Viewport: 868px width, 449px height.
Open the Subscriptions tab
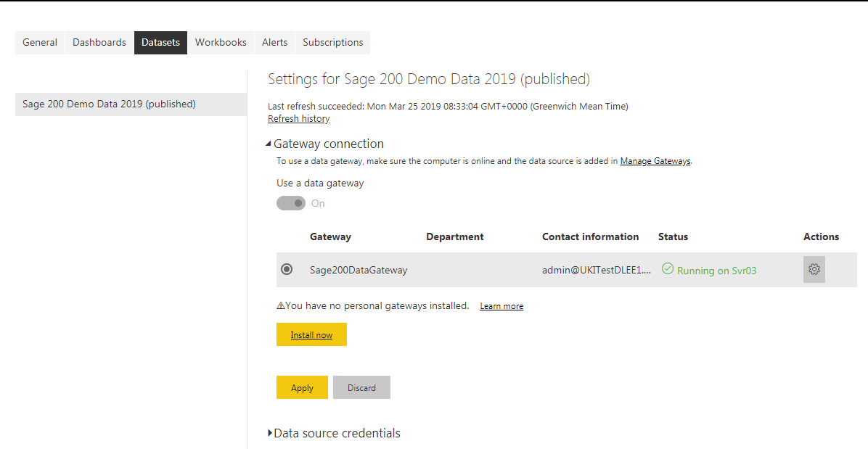point(332,42)
